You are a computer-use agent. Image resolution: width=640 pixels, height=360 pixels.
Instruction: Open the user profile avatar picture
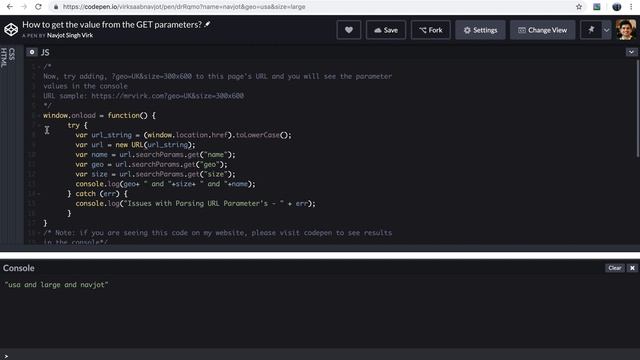(x=626, y=30)
